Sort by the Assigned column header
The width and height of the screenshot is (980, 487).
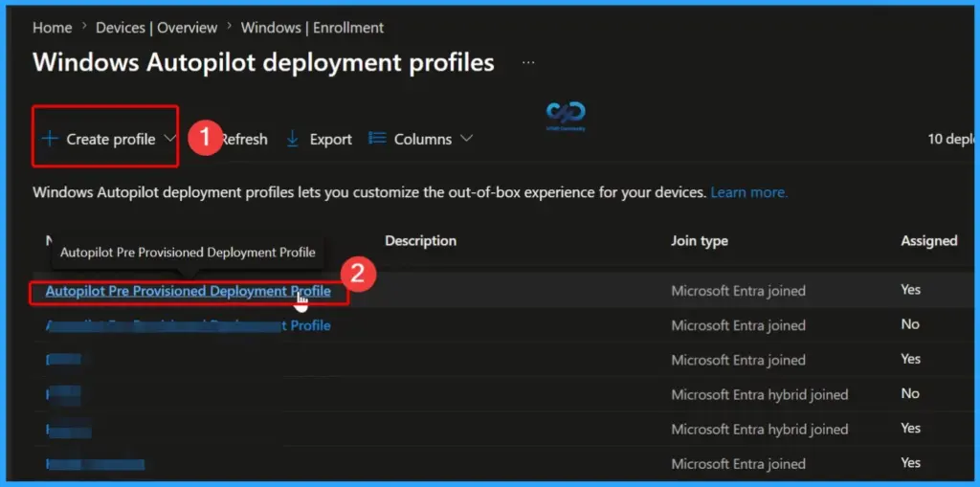pyautogui.click(x=928, y=241)
